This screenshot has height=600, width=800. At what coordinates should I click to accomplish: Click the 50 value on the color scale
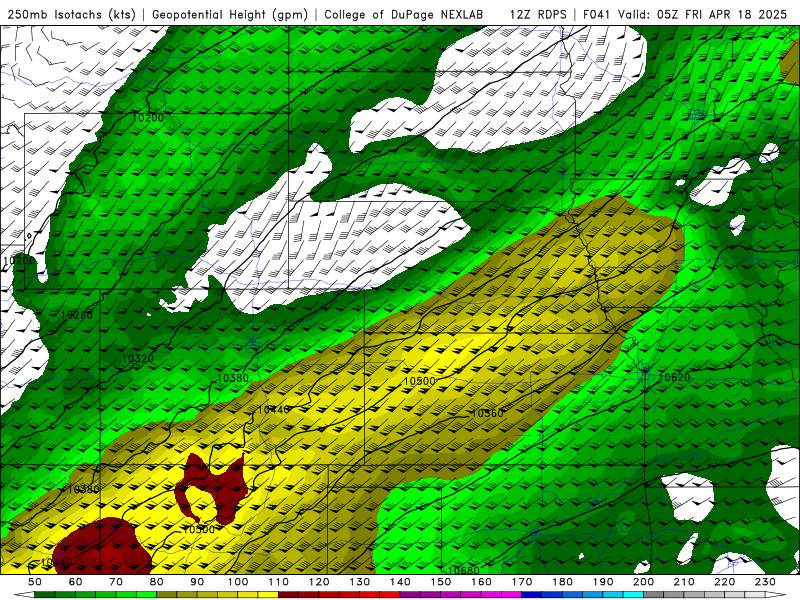(35, 582)
